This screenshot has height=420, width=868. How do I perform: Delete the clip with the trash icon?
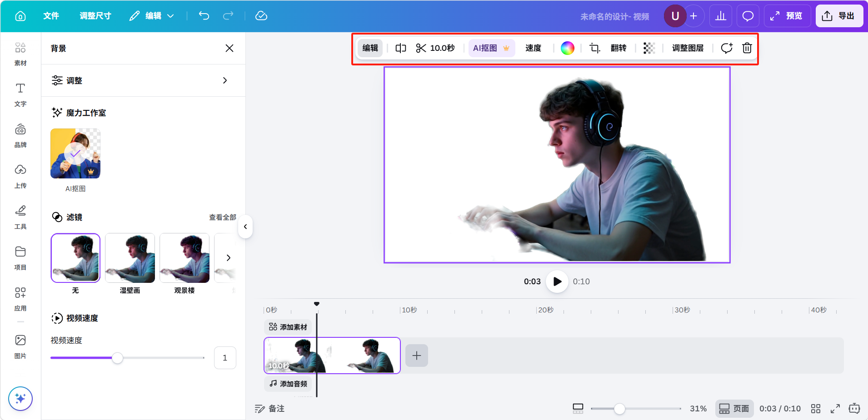point(747,48)
